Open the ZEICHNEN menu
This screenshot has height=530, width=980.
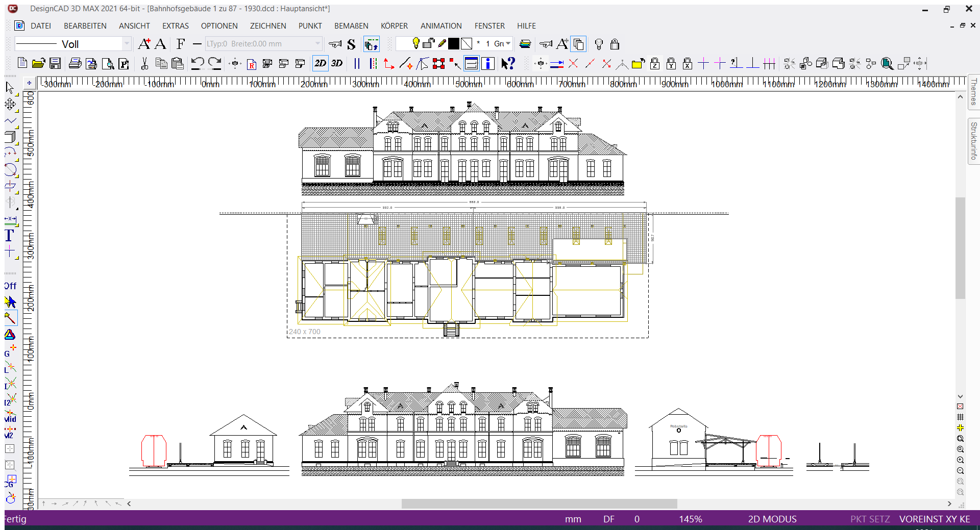268,26
